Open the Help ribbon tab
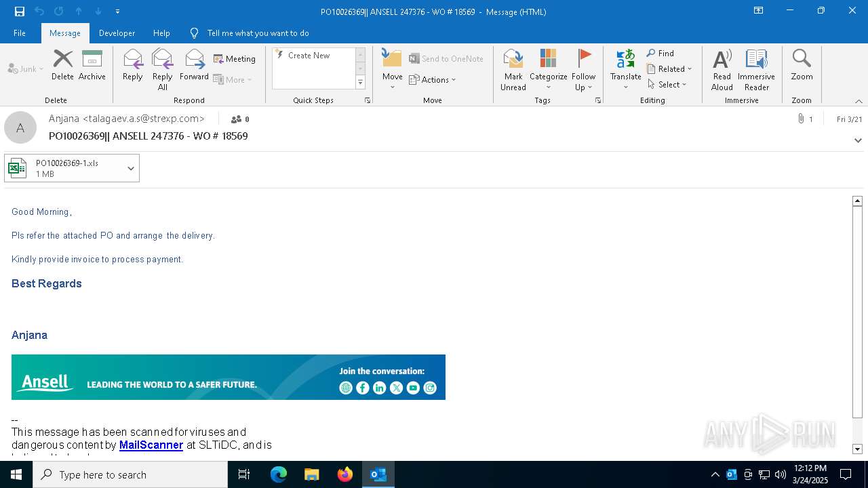The height and width of the screenshot is (488, 868). (161, 33)
